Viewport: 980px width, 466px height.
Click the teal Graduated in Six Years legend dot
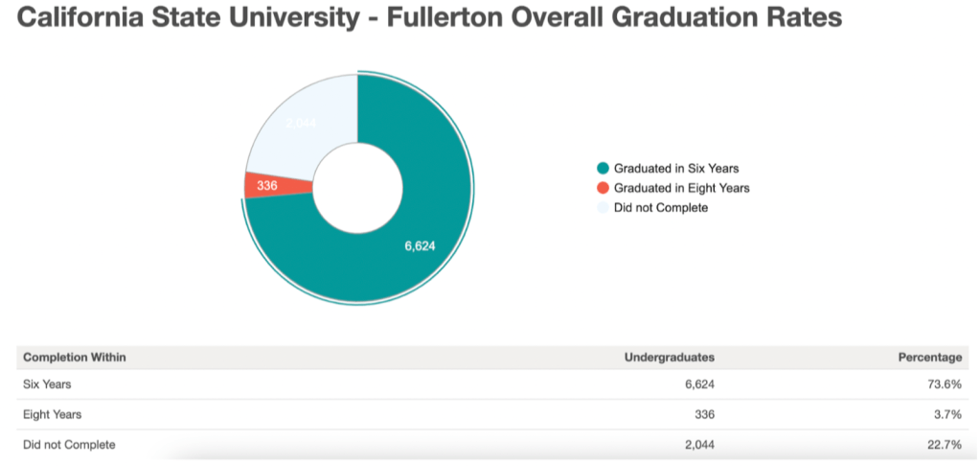602,169
